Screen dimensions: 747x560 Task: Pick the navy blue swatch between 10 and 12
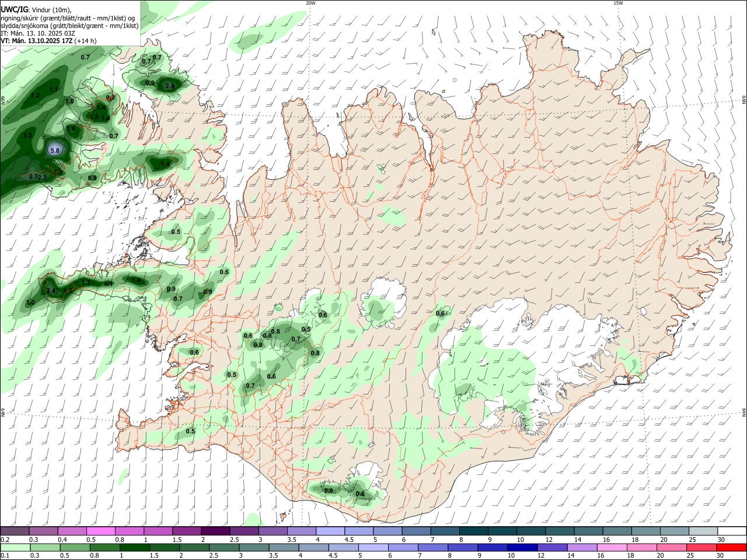pyautogui.click(x=523, y=547)
